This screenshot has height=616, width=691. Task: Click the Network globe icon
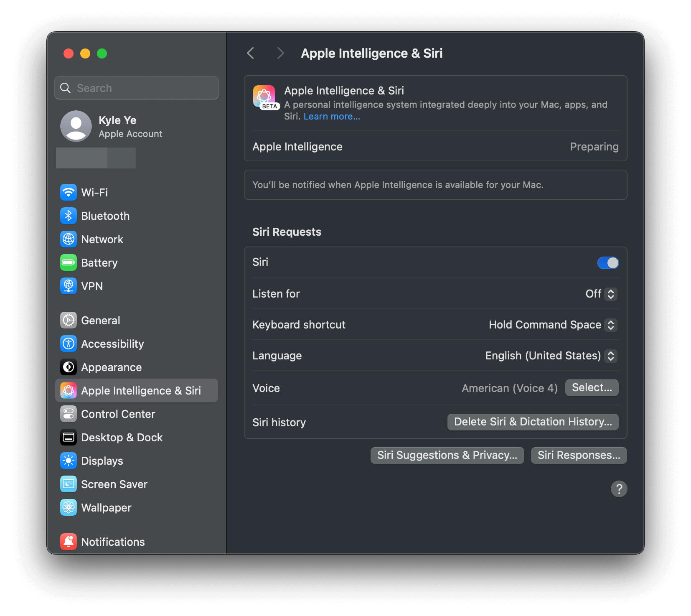(x=69, y=239)
